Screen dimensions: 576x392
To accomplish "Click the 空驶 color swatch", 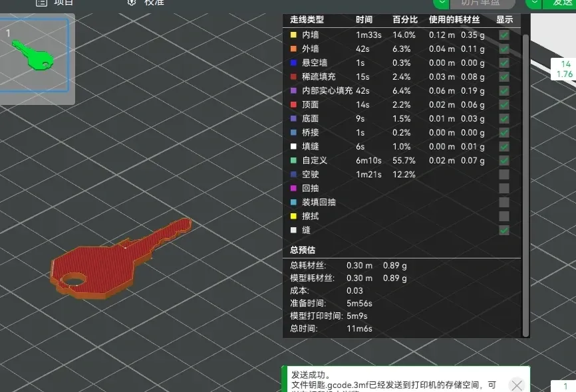I will (293, 174).
